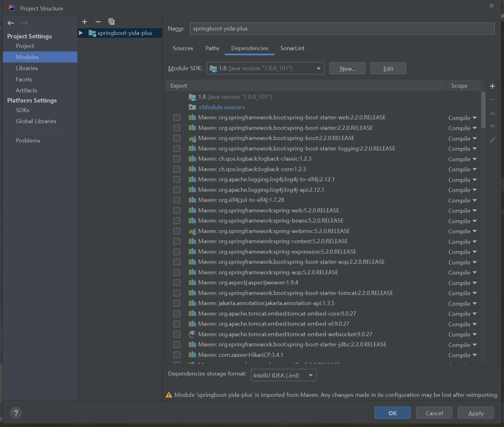Screen dimensions: 504x427
Task: Click the Scope column header
Action: [x=463, y=86]
